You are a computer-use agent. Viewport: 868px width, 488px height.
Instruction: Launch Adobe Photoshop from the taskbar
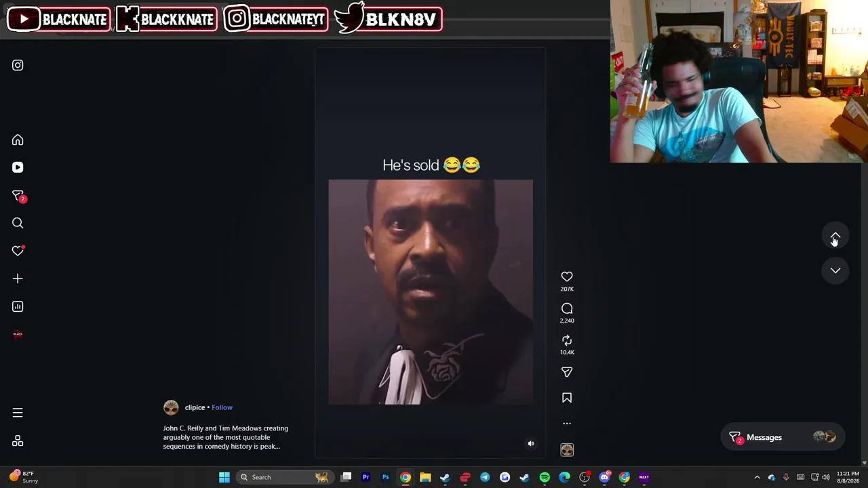tap(385, 477)
